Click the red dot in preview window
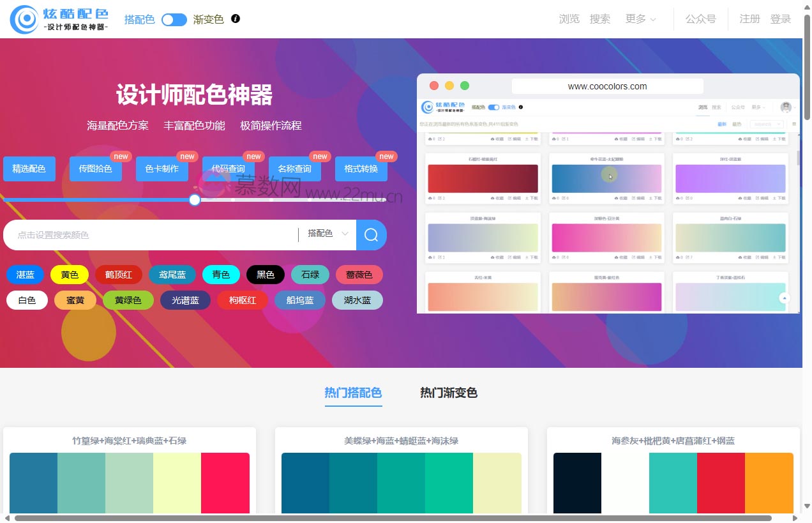This screenshot has height=523, width=812. pyautogui.click(x=434, y=86)
